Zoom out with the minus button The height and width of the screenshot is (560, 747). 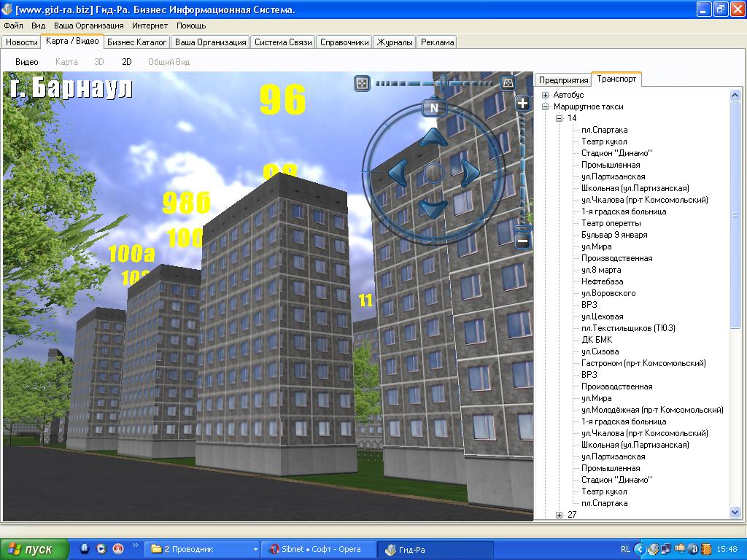tap(522, 241)
